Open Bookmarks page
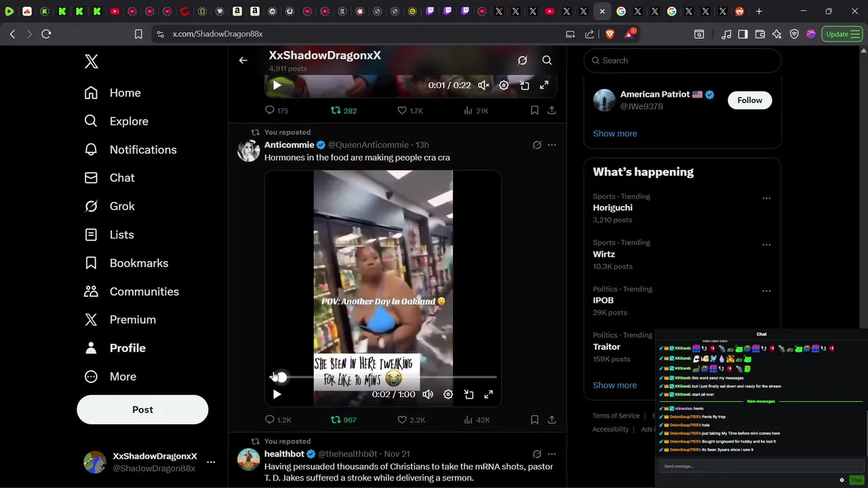The height and width of the screenshot is (488, 868). 126,263
